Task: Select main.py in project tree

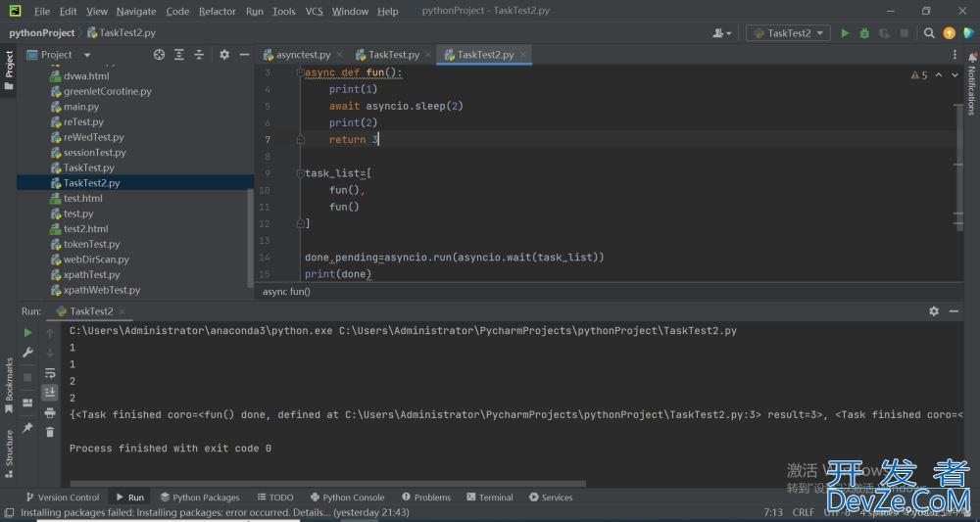Action: [81, 107]
